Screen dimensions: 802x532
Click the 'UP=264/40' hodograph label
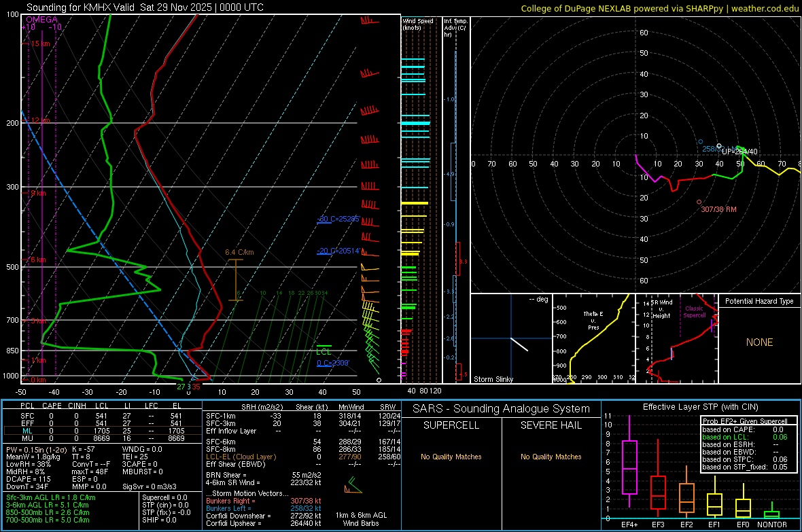(x=739, y=152)
